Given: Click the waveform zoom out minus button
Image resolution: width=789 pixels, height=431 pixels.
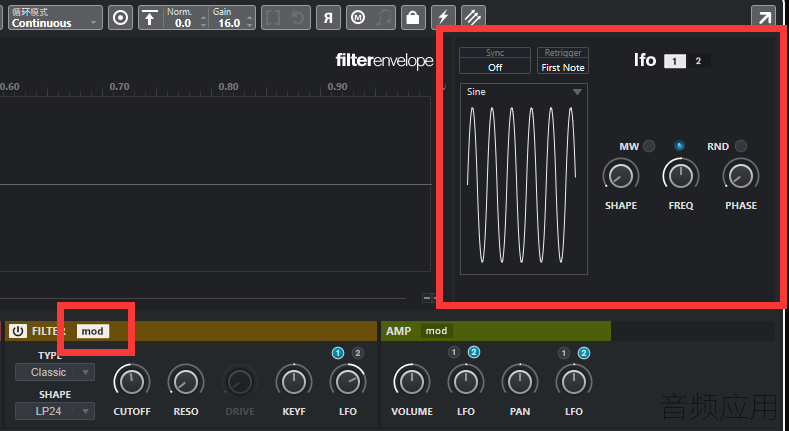Looking at the screenshot, I should (x=427, y=298).
